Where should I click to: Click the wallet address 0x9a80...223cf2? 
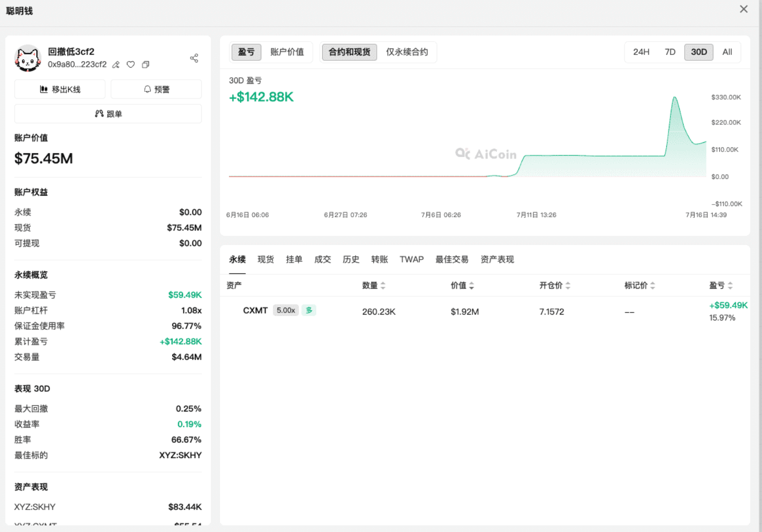click(77, 64)
